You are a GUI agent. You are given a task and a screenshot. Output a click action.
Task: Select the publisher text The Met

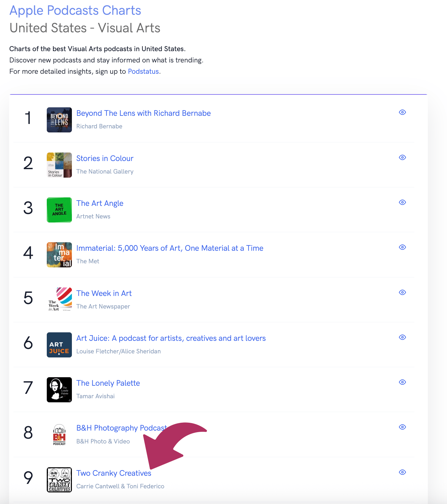coord(88,261)
